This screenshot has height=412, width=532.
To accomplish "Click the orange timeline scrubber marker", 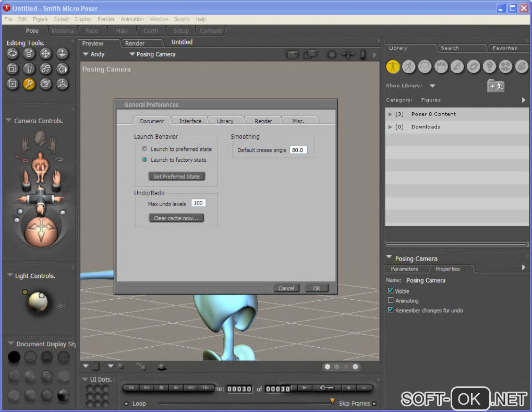I will 332,401.
